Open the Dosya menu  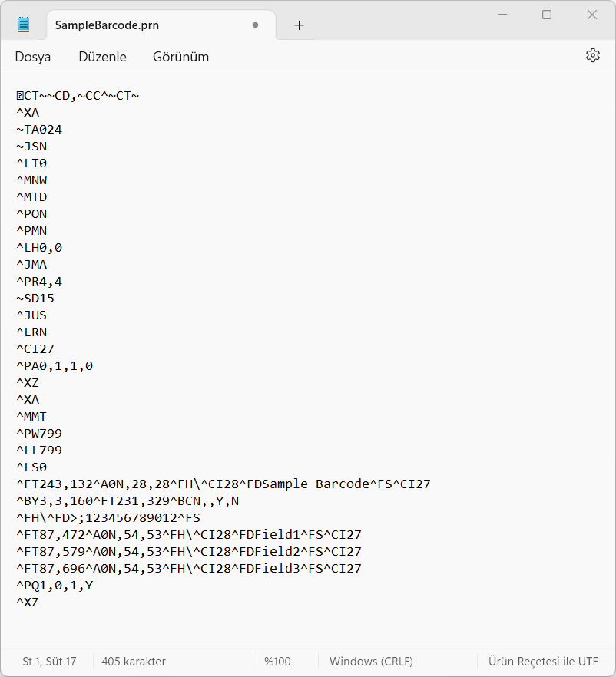pos(33,57)
